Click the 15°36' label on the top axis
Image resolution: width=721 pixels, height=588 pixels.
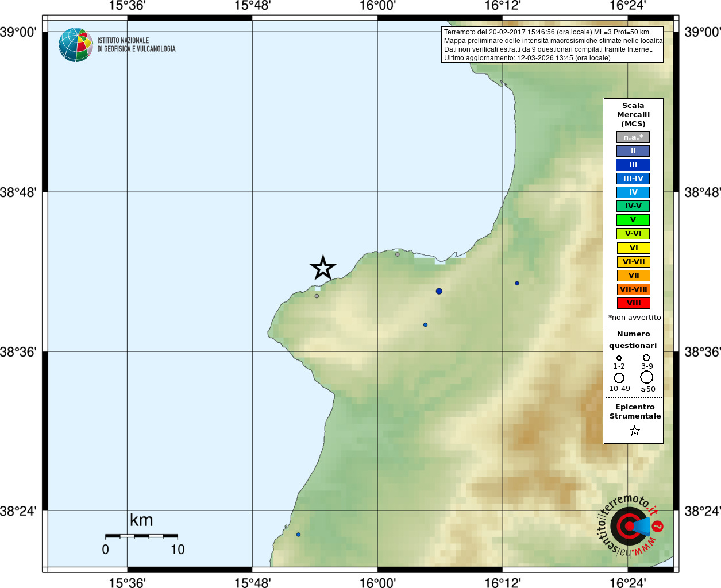(127, 6)
